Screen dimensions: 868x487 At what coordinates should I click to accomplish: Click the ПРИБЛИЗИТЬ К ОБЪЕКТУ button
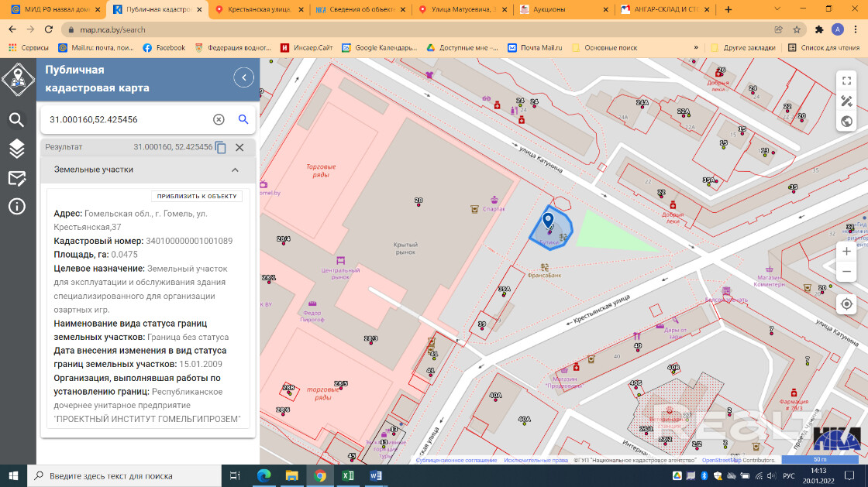(197, 196)
